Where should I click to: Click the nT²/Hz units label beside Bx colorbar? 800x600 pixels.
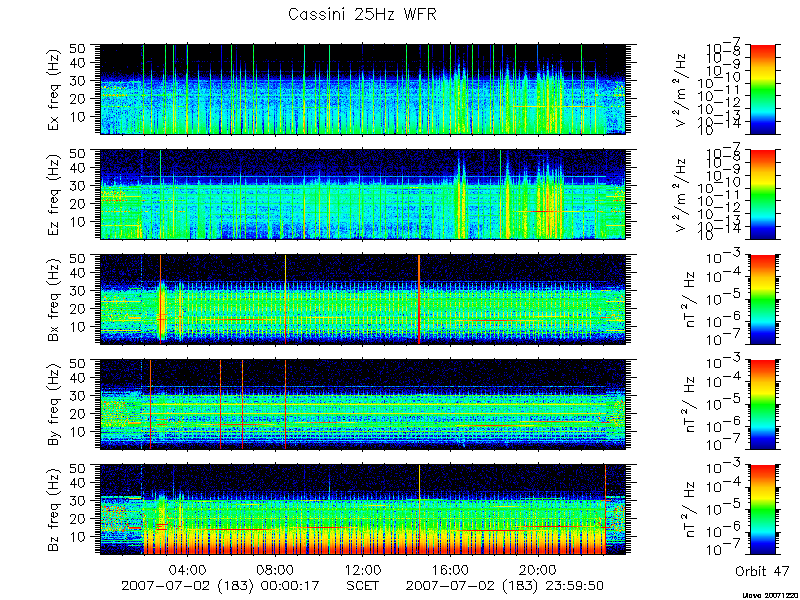pos(690,299)
